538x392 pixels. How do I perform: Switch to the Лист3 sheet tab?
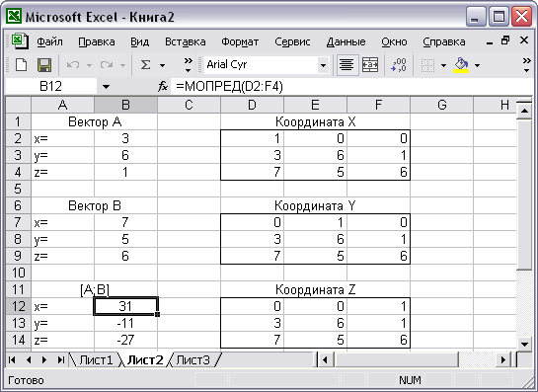coord(192,360)
